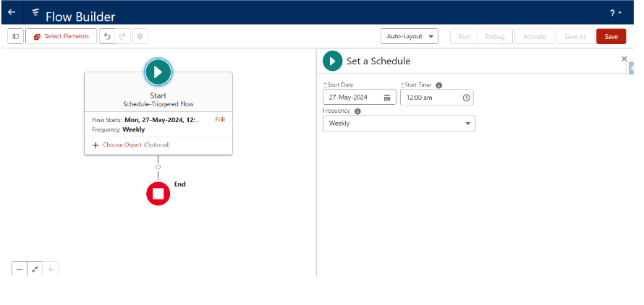The height and width of the screenshot is (305, 644).
Task: Click Flow Starts date text in Start card
Action: click(x=162, y=120)
